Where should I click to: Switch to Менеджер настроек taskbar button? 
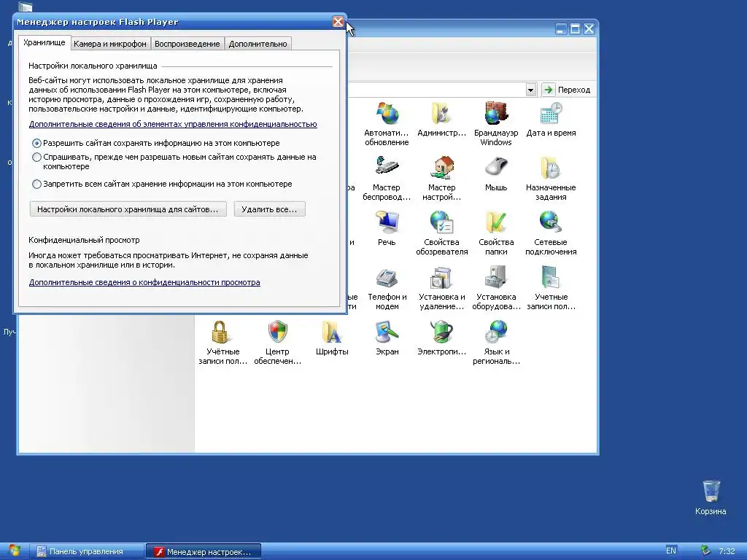204,551
